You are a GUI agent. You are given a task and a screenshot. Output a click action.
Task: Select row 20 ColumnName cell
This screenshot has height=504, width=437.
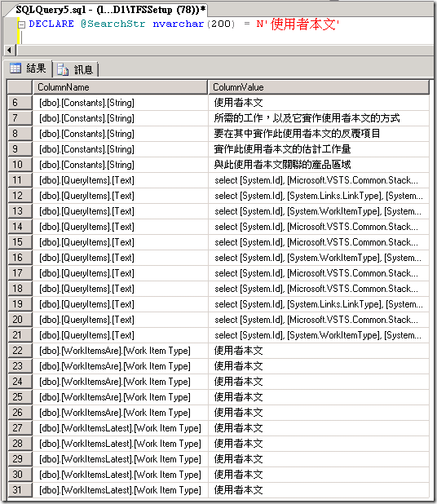pyautogui.click(x=120, y=320)
